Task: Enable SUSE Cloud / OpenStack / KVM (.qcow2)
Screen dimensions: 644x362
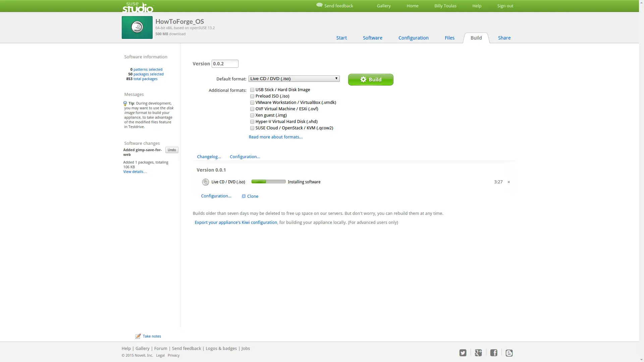Action: click(252, 128)
